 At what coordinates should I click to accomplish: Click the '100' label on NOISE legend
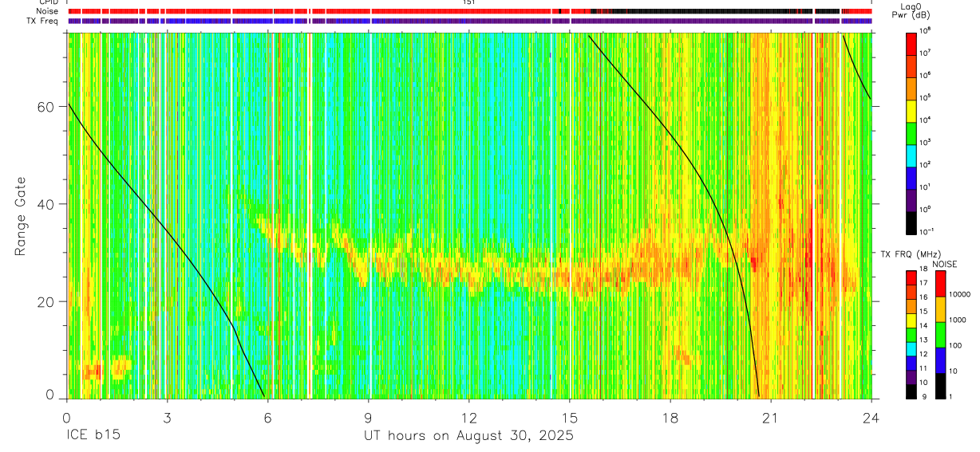[x=957, y=345]
